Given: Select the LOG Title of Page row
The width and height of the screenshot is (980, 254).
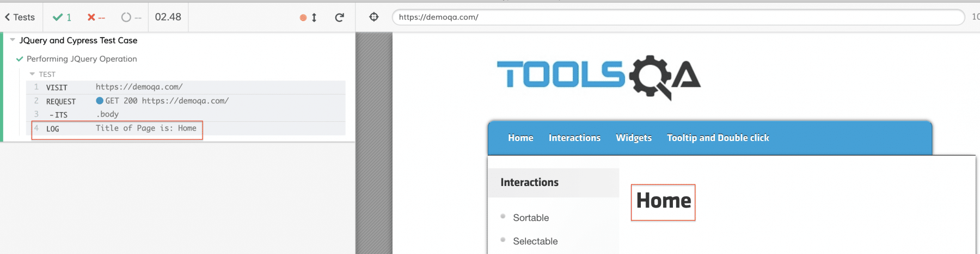Looking at the screenshot, I should [x=186, y=128].
